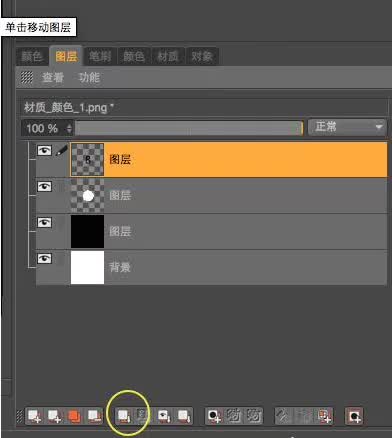The width and height of the screenshot is (392, 438).
Task: Click the last red-bordered black circle icon
Action: click(x=354, y=416)
